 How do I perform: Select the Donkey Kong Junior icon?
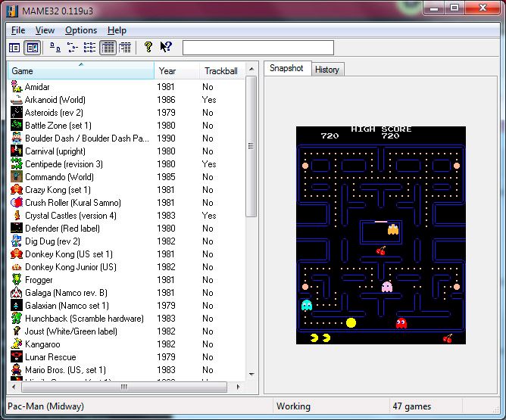[17, 267]
